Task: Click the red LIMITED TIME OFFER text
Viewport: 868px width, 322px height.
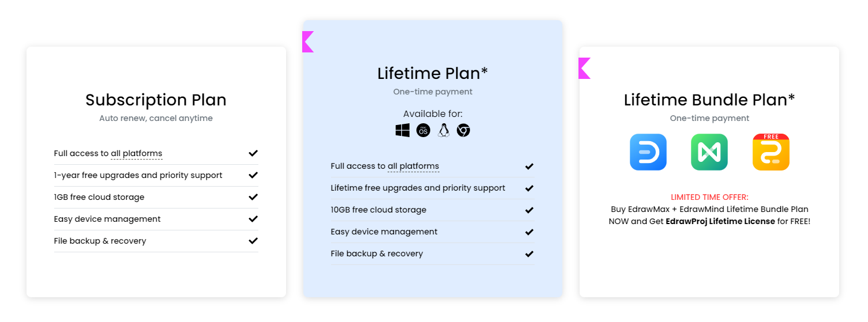Action: [709, 197]
